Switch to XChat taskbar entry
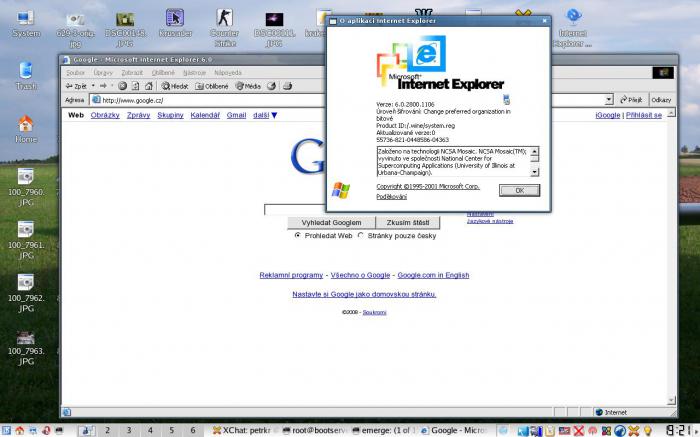The width and height of the screenshot is (700, 437). 242,430
